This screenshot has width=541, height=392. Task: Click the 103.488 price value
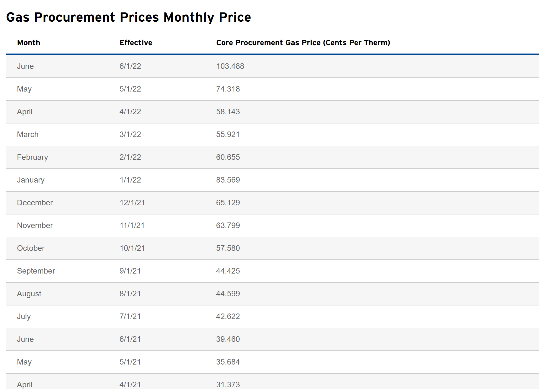(230, 66)
